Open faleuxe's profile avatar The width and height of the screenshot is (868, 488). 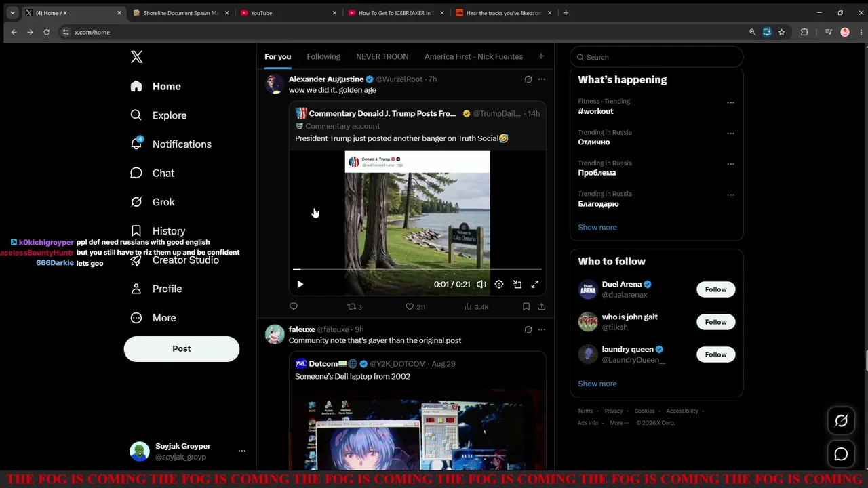click(275, 335)
